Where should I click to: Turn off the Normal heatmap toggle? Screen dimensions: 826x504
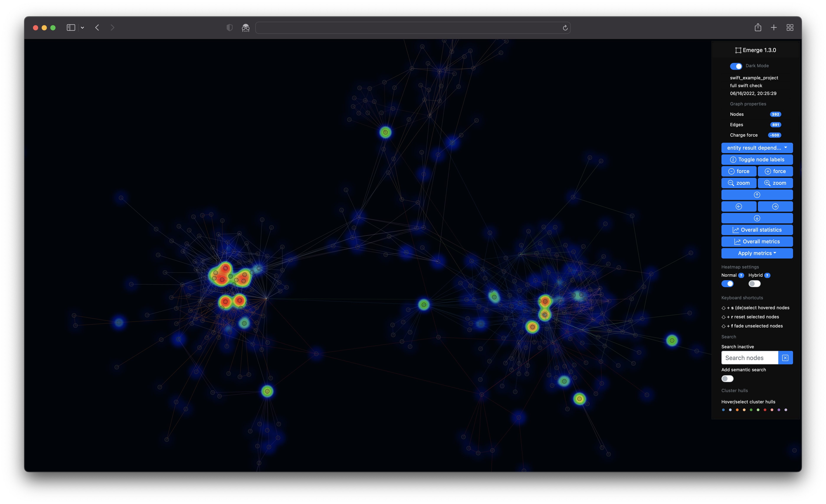[x=728, y=283]
